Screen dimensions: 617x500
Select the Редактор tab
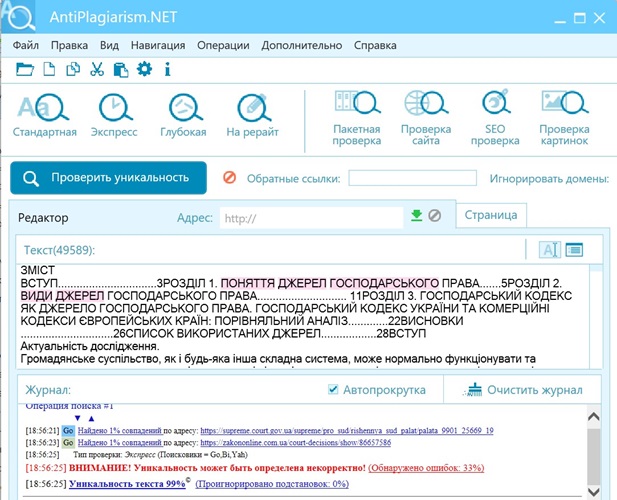(43, 218)
